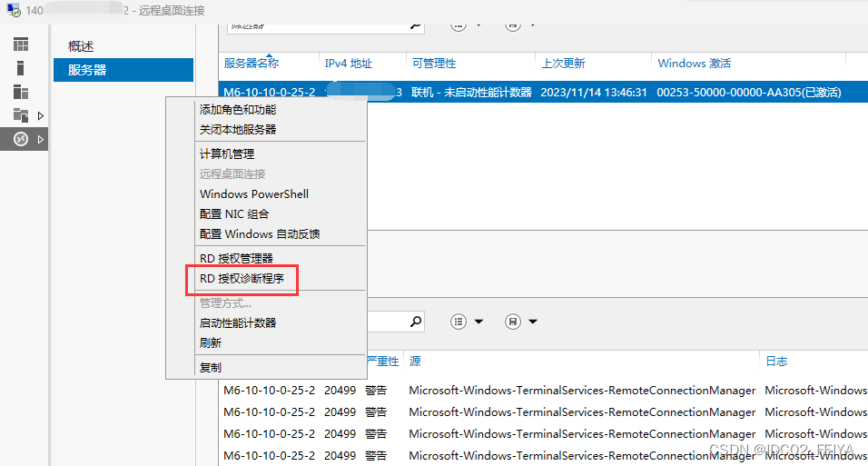The width and height of the screenshot is (868, 466).
Task: Sort by 可管理性 column header
Action: (434, 64)
